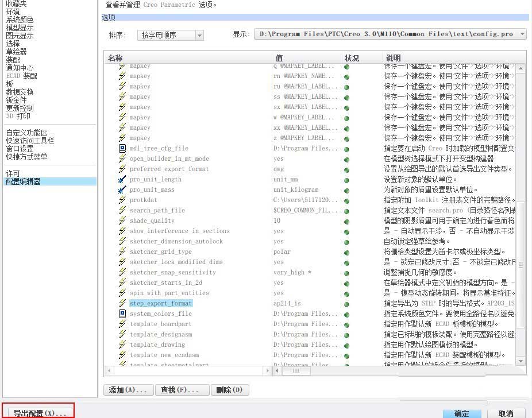The height and width of the screenshot is (418, 532).
Task: Click lightning icon beside sketcher_dimension_autolock
Action: [122, 241]
